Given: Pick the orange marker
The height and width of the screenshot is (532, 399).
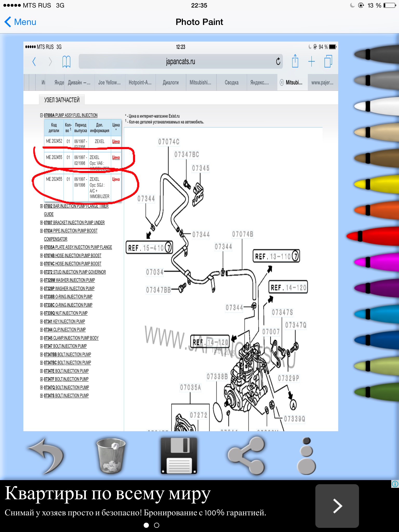Looking at the screenshot, I should (x=377, y=210).
